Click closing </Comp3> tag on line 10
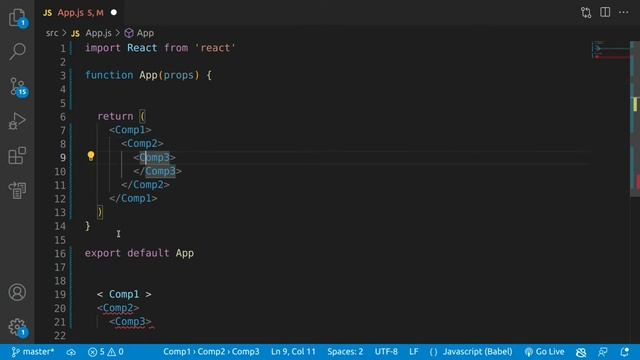 [158, 171]
